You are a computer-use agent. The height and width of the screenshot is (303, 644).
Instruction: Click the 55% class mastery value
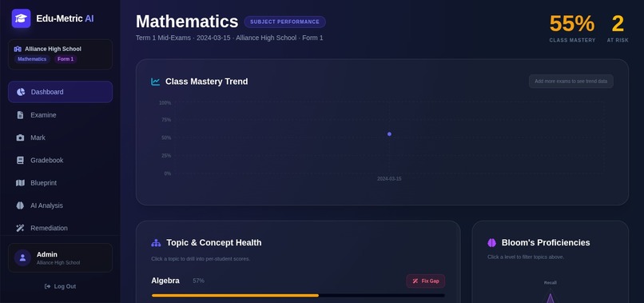572,23
